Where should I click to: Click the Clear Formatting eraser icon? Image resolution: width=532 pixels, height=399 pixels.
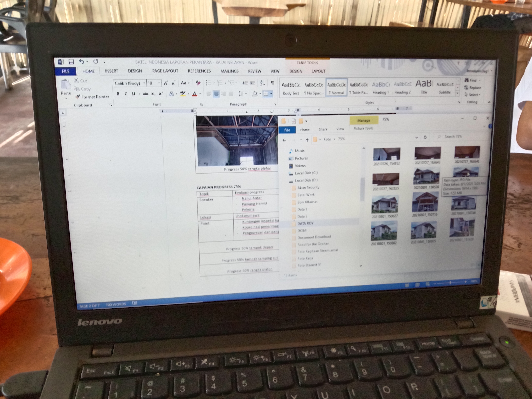[x=198, y=83]
